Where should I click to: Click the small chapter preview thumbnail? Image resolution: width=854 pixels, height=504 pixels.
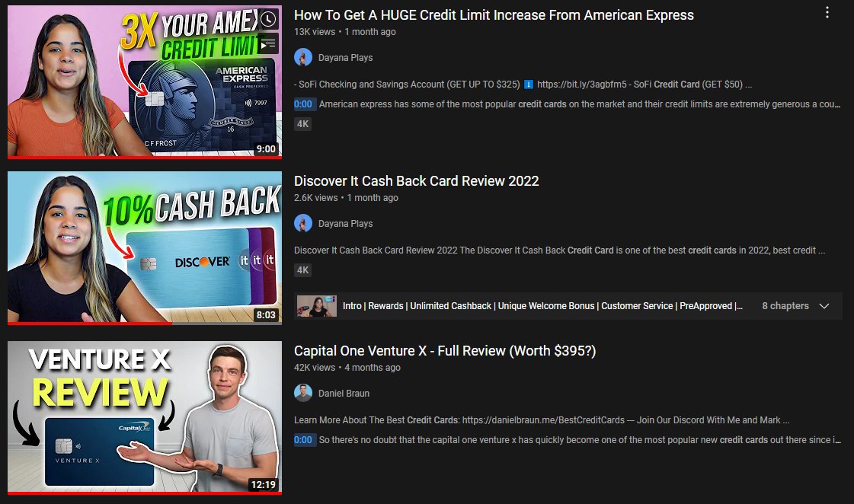[316, 306]
